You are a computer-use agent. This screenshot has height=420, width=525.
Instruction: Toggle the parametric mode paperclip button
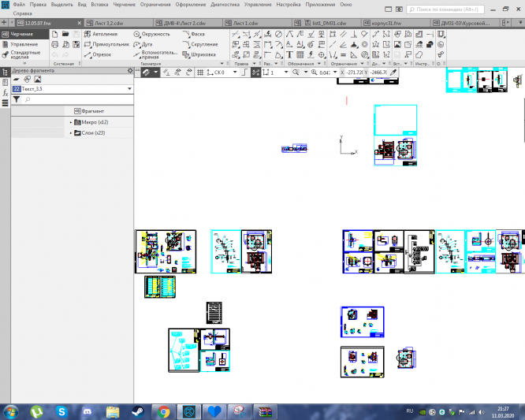coord(147,72)
